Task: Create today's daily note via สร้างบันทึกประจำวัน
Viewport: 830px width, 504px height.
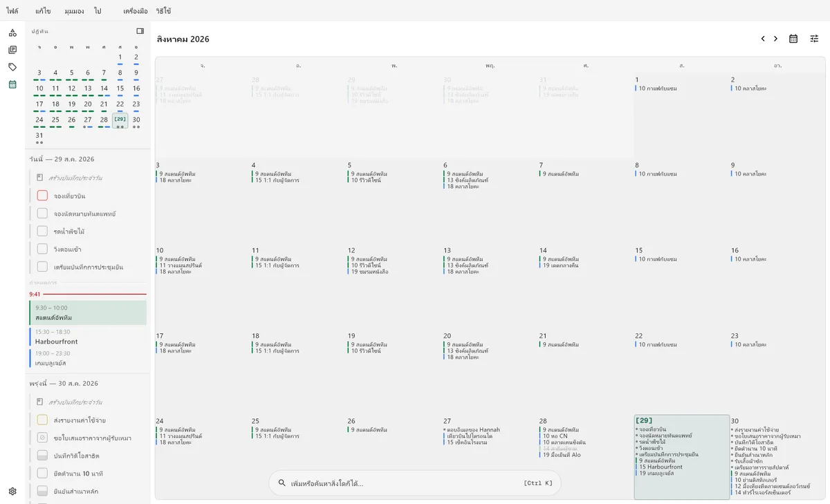Action: point(75,178)
